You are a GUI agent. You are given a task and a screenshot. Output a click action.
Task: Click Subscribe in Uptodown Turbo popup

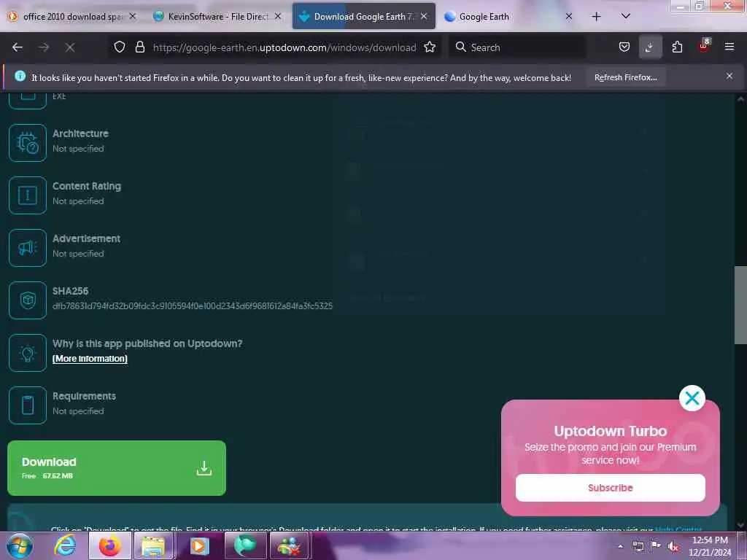click(611, 488)
